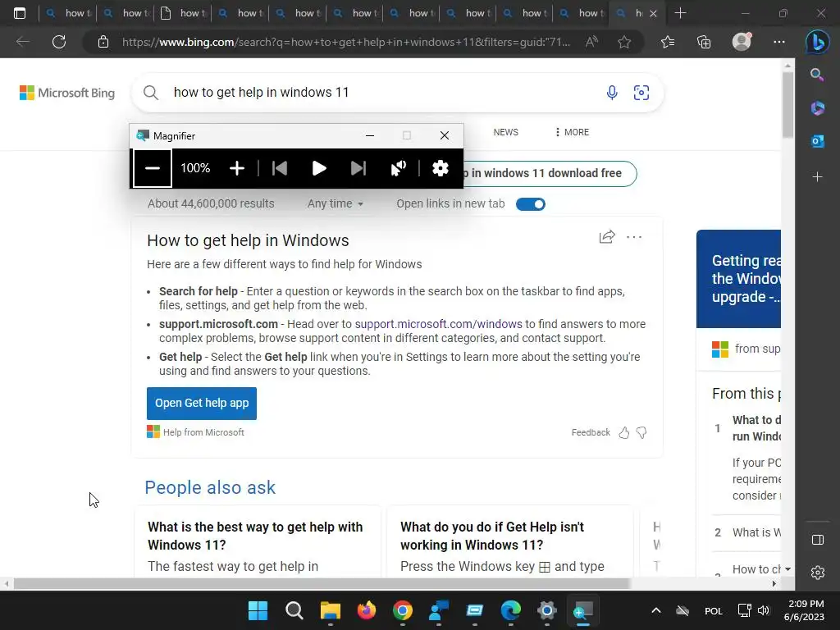This screenshot has width=840, height=630.
Task: Open question about best way to get help
Action: pyautogui.click(x=255, y=536)
